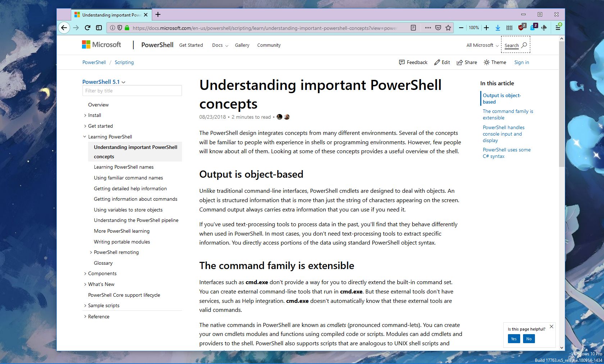This screenshot has height=364, width=604.
Task: Click the browser forward arrow
Action: pyautogui.click(x=76, y=28)
